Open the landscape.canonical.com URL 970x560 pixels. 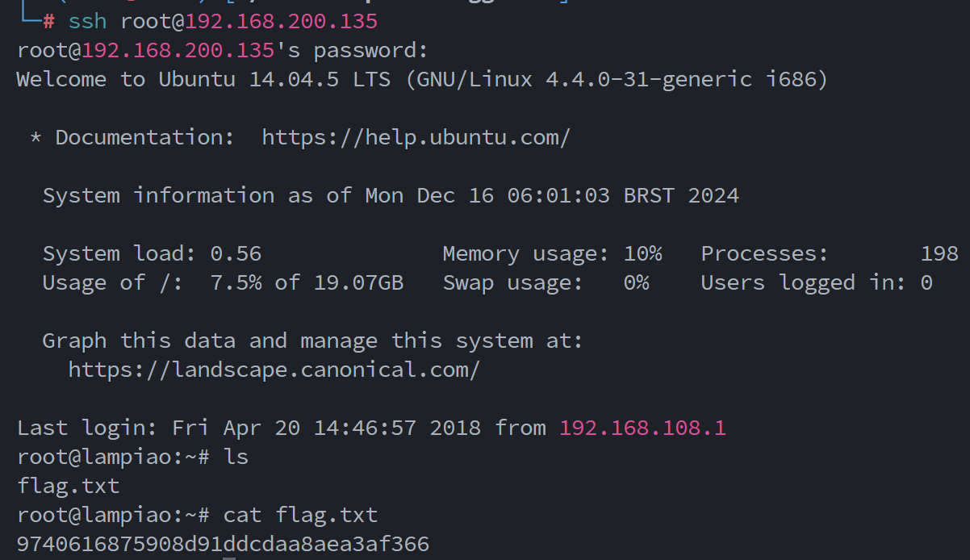274,370
